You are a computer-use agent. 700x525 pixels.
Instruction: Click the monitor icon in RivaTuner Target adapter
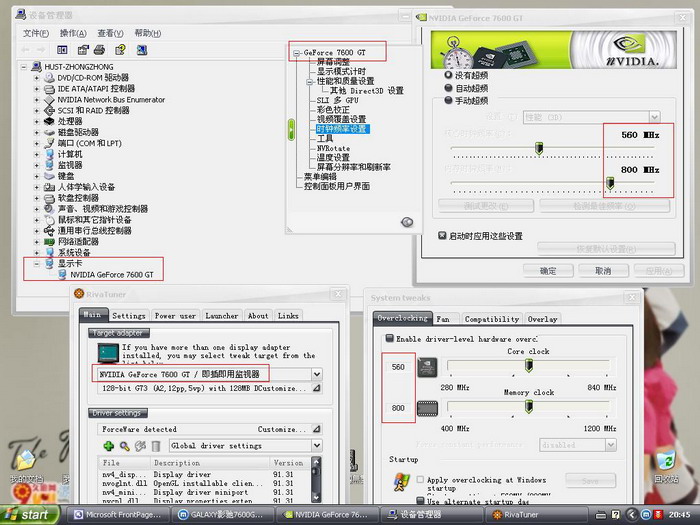108,353
